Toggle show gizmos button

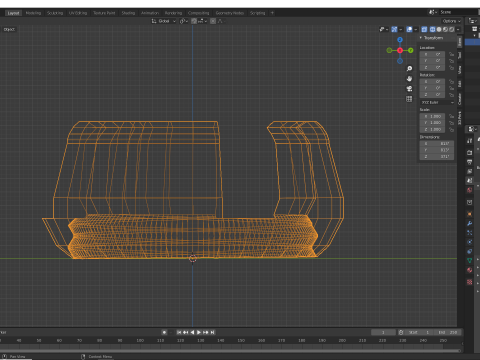394,30
